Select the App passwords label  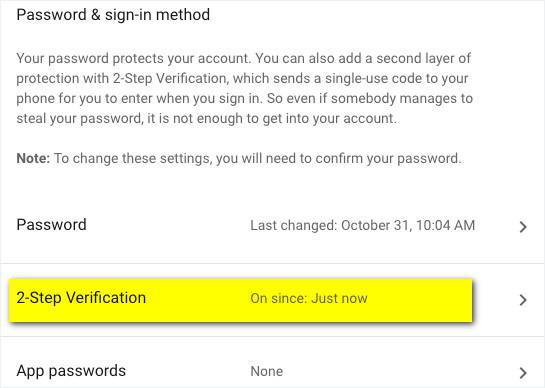coord(71,371)
